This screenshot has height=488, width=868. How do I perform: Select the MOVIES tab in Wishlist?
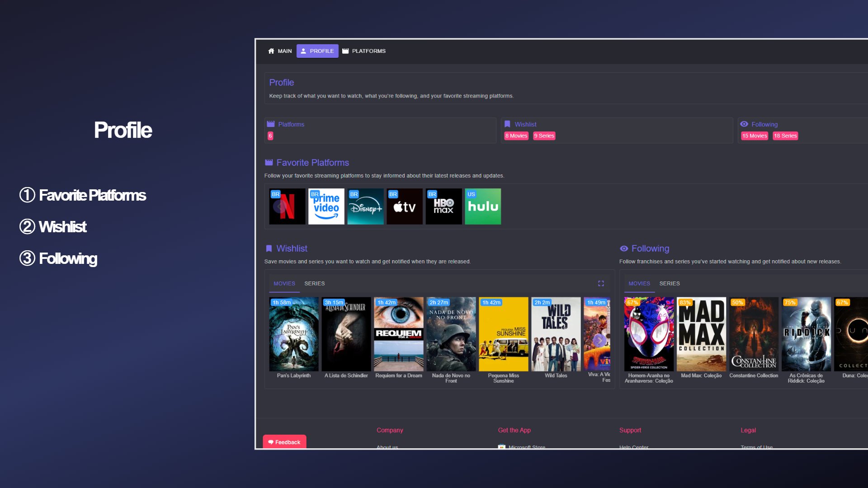tap(284, 283)
